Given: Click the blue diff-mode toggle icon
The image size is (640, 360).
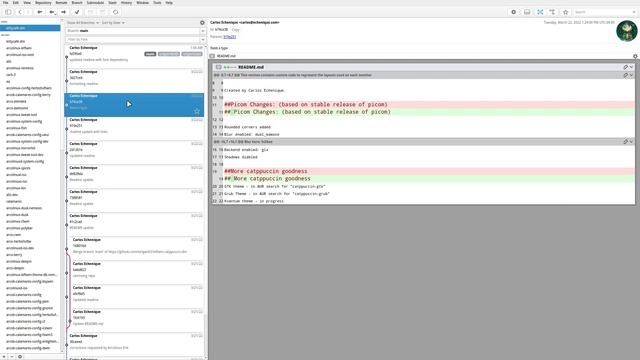Looking at the screenshot, I should [x=540, y=12].
